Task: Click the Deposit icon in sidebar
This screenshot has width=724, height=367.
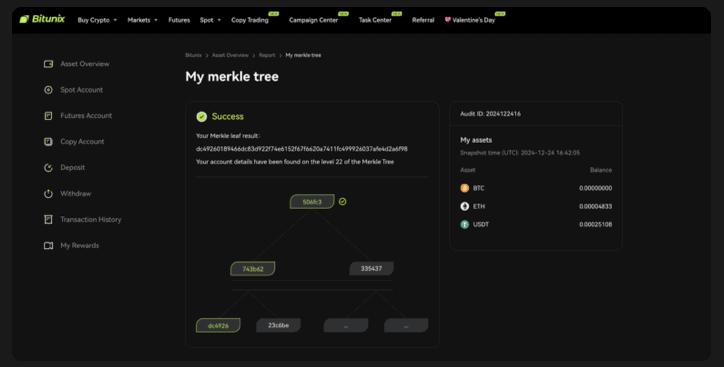Action: coord(48,168)
